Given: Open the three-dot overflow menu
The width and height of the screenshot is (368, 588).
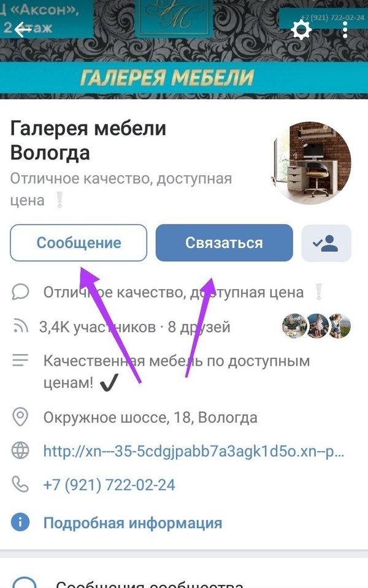Looking at the screenshot, I should [345, 29].
